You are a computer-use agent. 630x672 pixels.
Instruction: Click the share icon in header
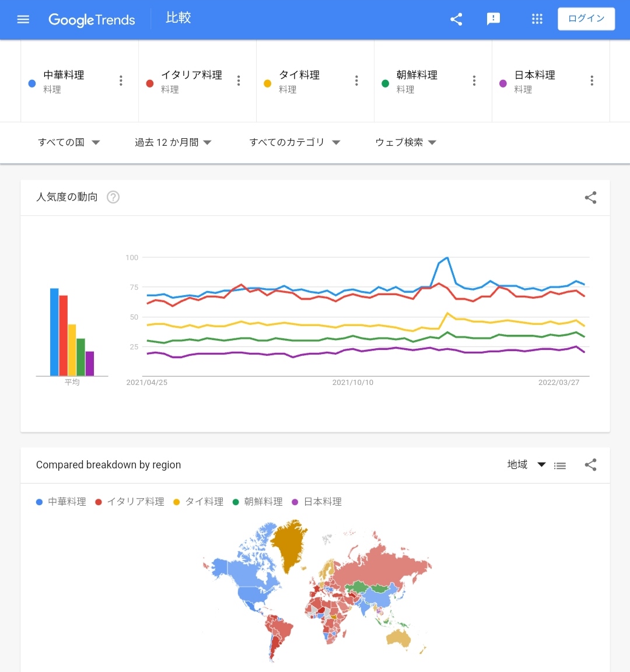tap(456, 19)
